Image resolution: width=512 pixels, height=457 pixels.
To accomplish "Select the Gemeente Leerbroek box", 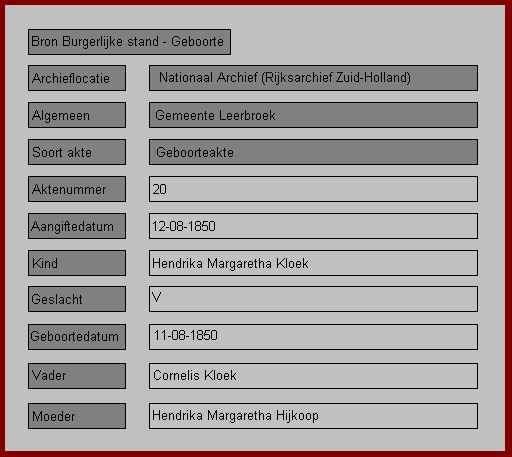I will coord(313,115).
